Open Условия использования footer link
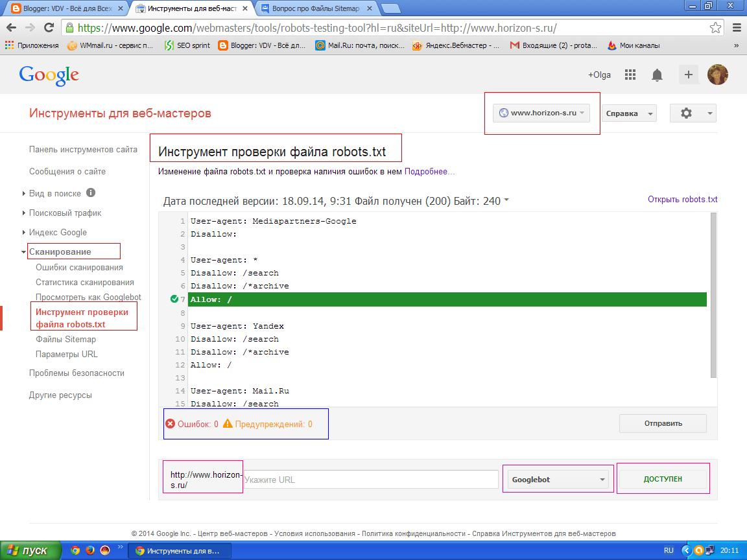 click(x=314, y=533)
